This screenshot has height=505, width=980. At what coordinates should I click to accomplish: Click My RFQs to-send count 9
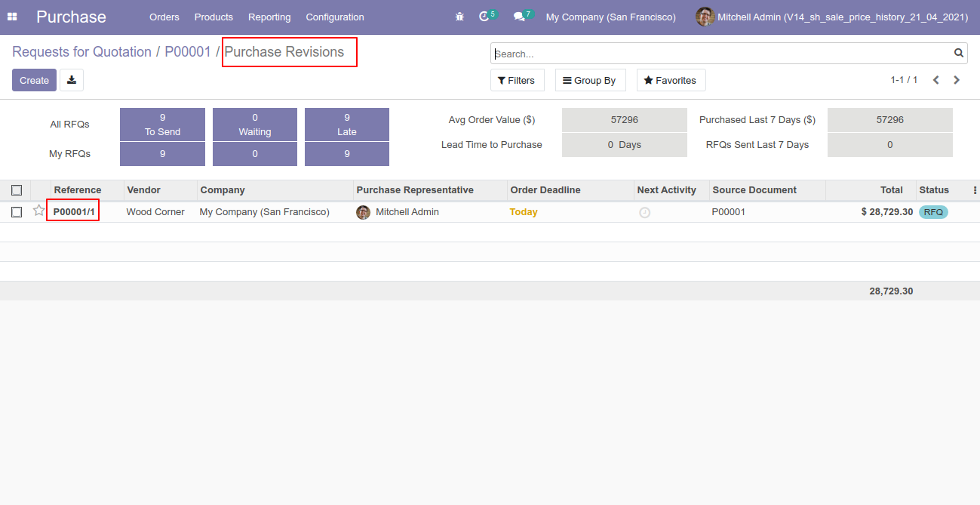(x=162, y=154)
